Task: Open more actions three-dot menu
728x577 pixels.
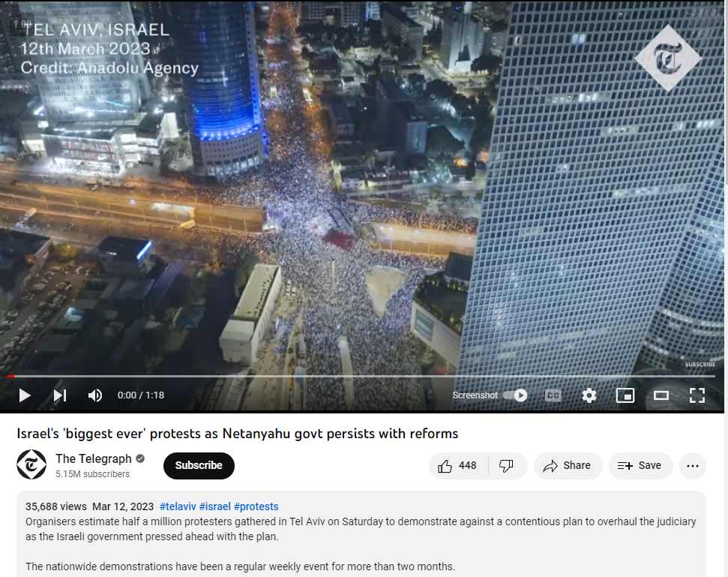Action: point(692,465)
